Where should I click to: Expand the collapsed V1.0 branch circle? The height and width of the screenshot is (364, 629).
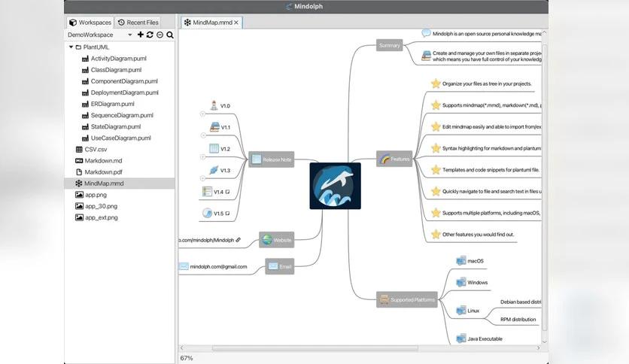[202, 114]
